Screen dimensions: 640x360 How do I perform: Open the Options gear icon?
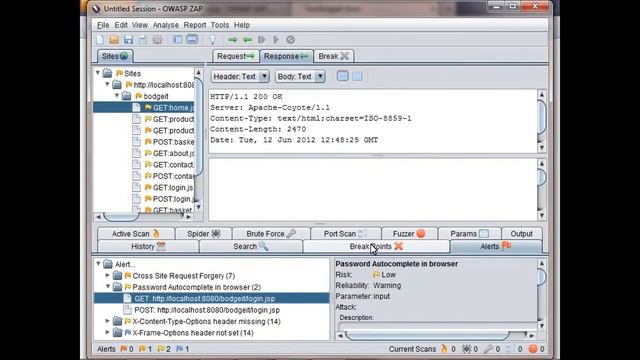[x=157, y=40]
